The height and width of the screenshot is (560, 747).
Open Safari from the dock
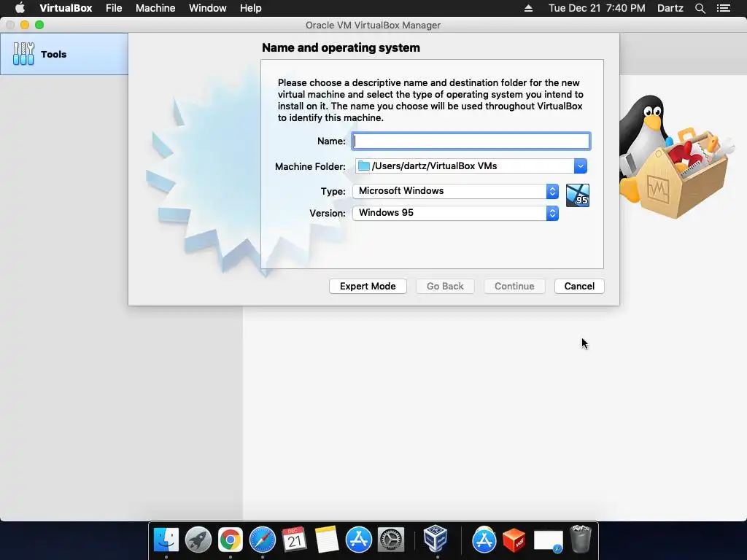263,540
